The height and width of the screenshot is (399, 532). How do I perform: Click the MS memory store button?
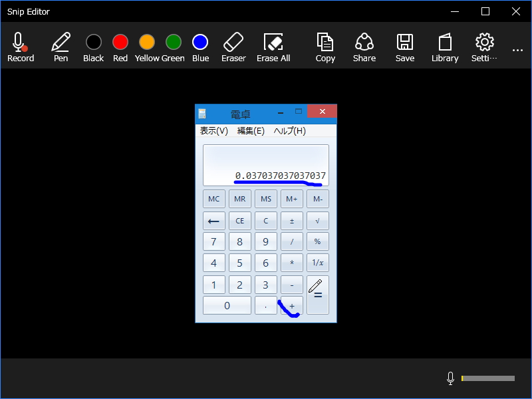pyautogui.click(x=265, y=199)
